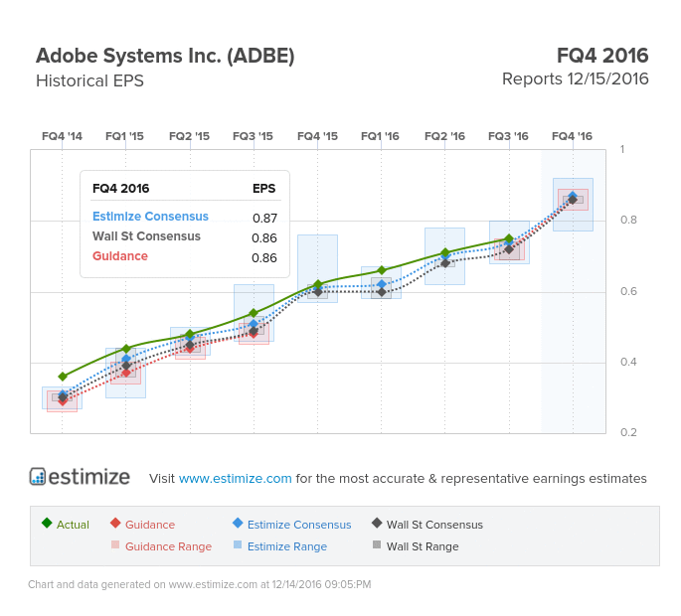
Task: Select the FQ1 '15 axis label
Action: [124, 136]
